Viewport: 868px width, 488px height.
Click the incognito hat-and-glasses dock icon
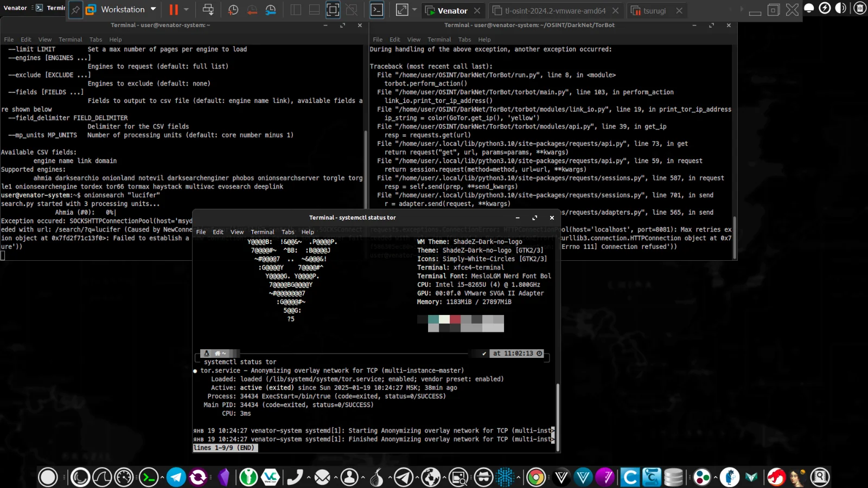click(483, 477)
